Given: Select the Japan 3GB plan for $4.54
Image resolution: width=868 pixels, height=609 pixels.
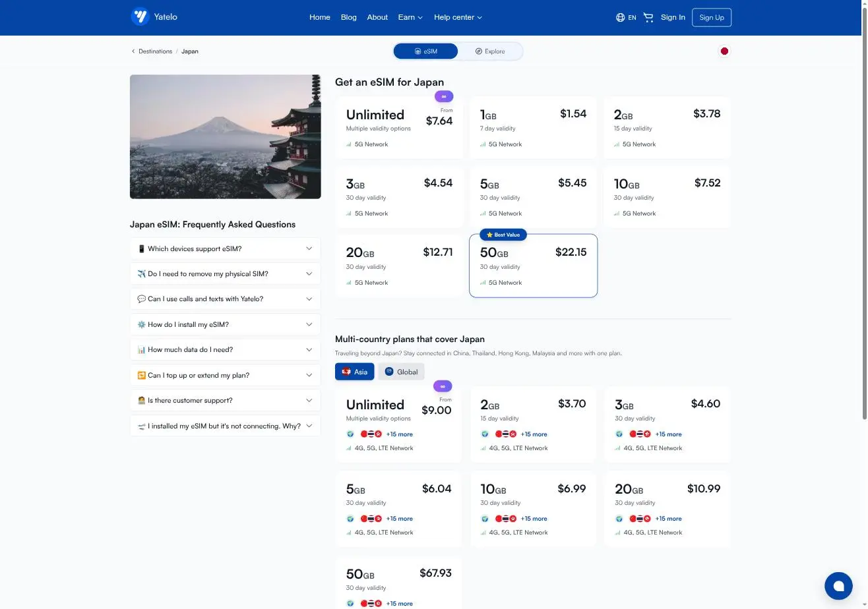Looking at the screenshot, I should coord(399,196).
